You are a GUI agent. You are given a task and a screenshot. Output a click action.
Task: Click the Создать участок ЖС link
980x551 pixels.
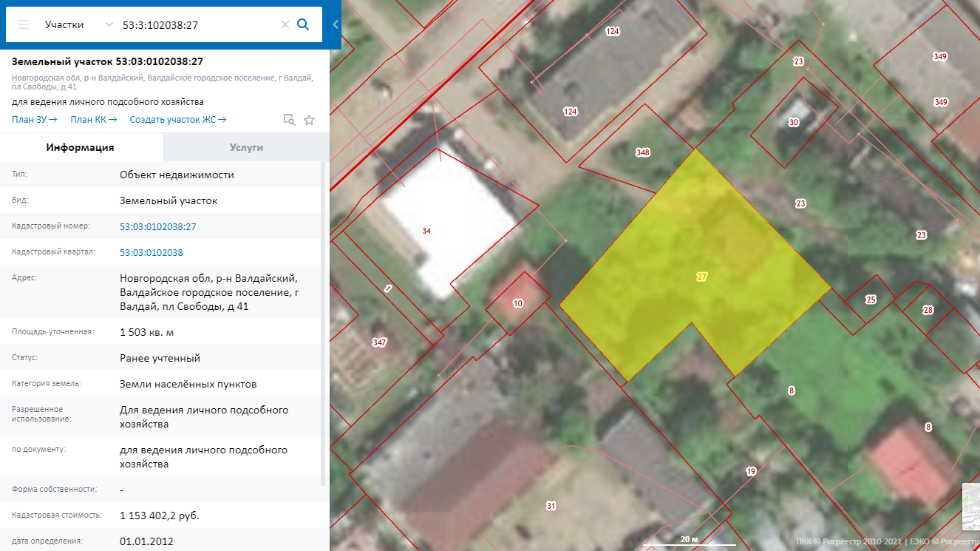click(x=177, y=120)
